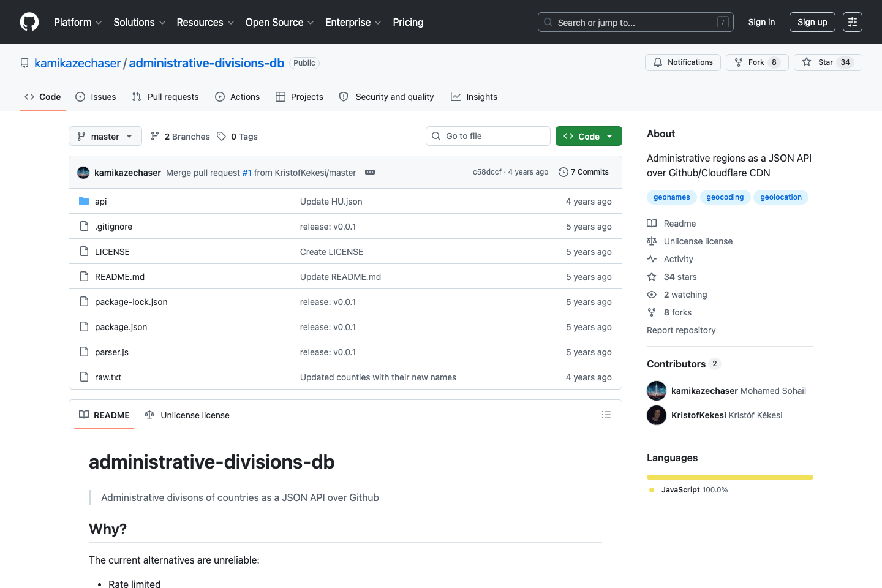
Task: Open the raw.txt file link
Action: coord(108,377)
